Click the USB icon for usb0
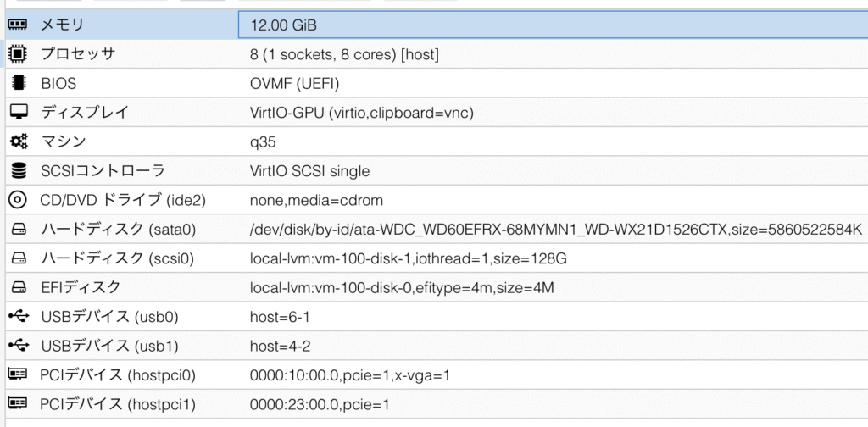This screenshot has height=427, width=868. [17, 317]
